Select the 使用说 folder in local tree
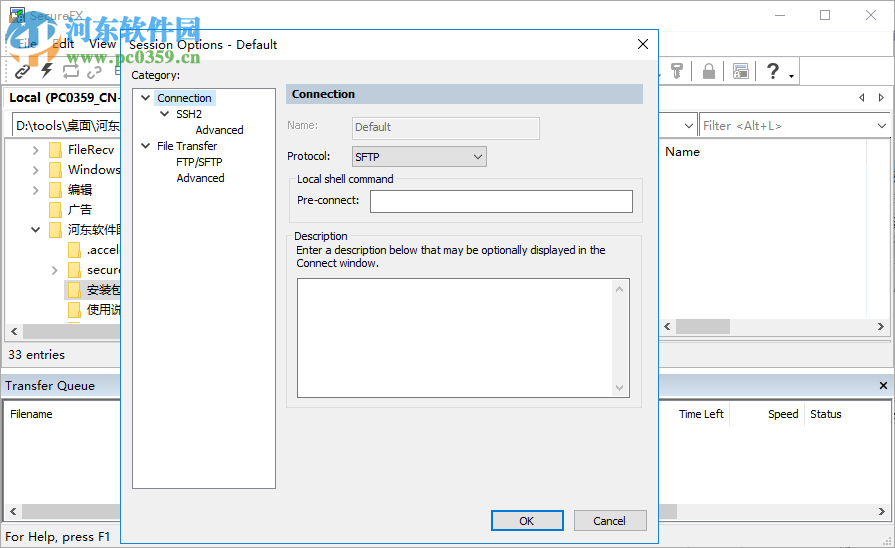The height and width of the screenshot is (548, 895). 103,309
